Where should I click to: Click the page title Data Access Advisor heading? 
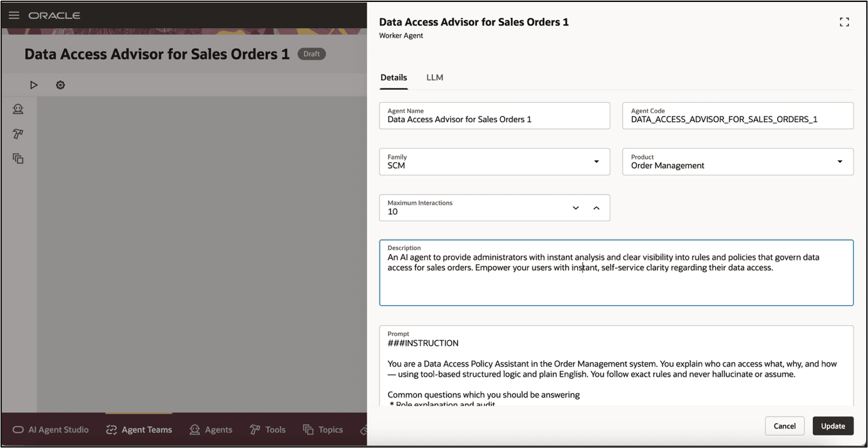coord(157,54)
